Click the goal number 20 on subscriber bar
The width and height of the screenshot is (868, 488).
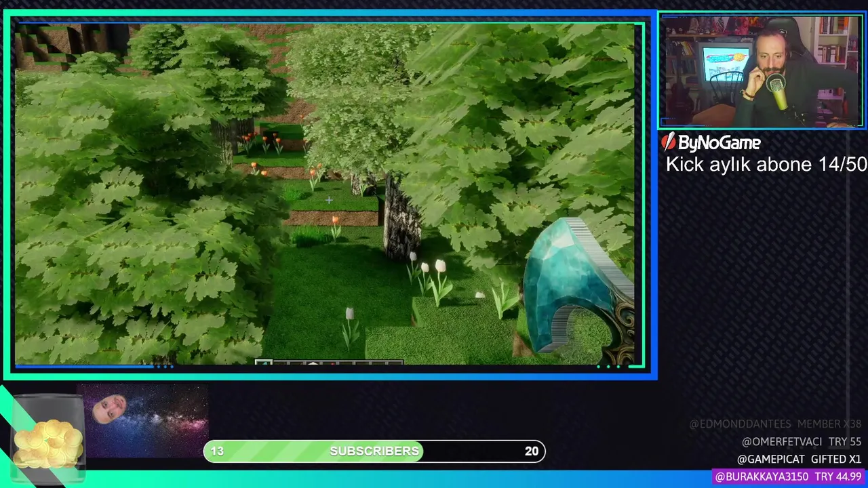[x=532, y=451]
